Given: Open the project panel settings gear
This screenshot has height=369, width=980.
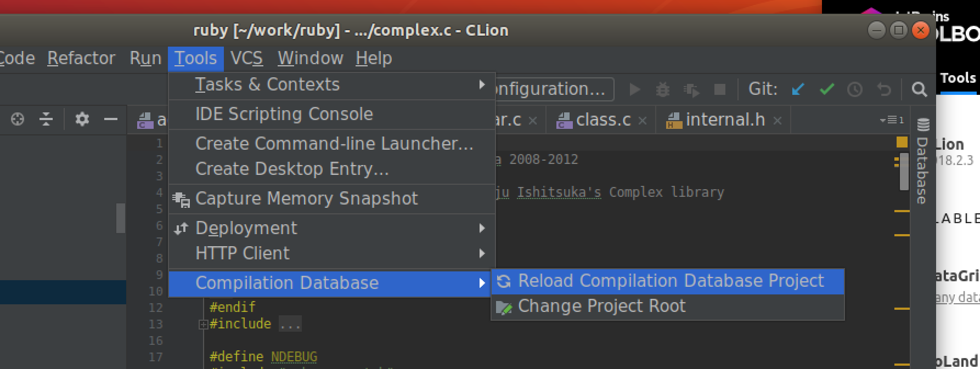Looking at the screenshot, I should pyautogui.click(x=82, y=119).
